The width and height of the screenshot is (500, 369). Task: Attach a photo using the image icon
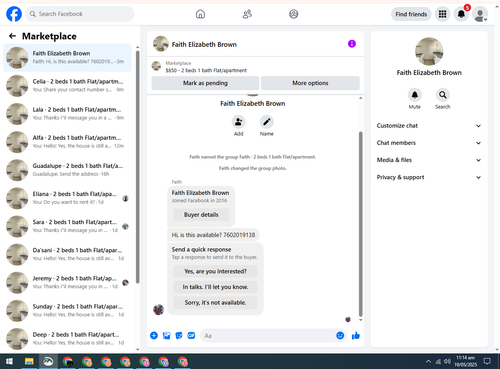tap(166, 335)
